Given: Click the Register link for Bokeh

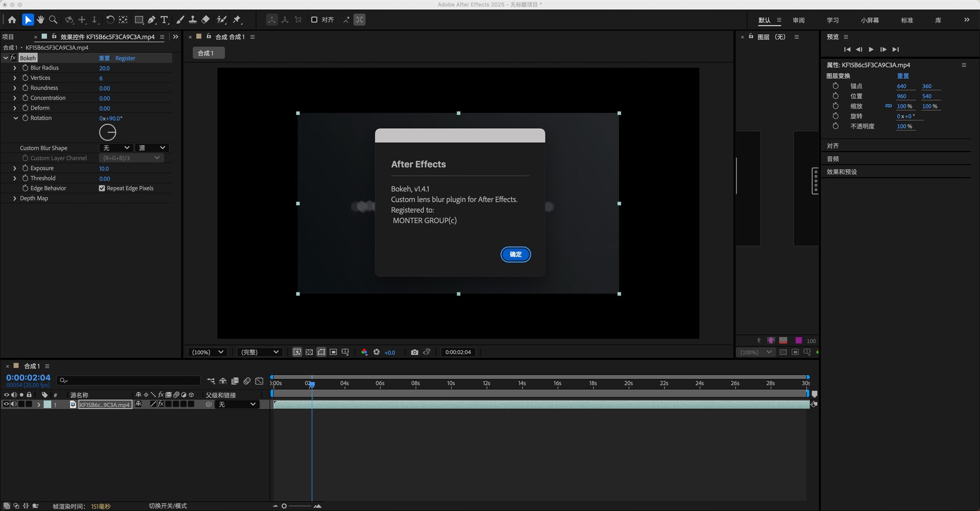Looking at the screenshot, I should pos(125,58).
